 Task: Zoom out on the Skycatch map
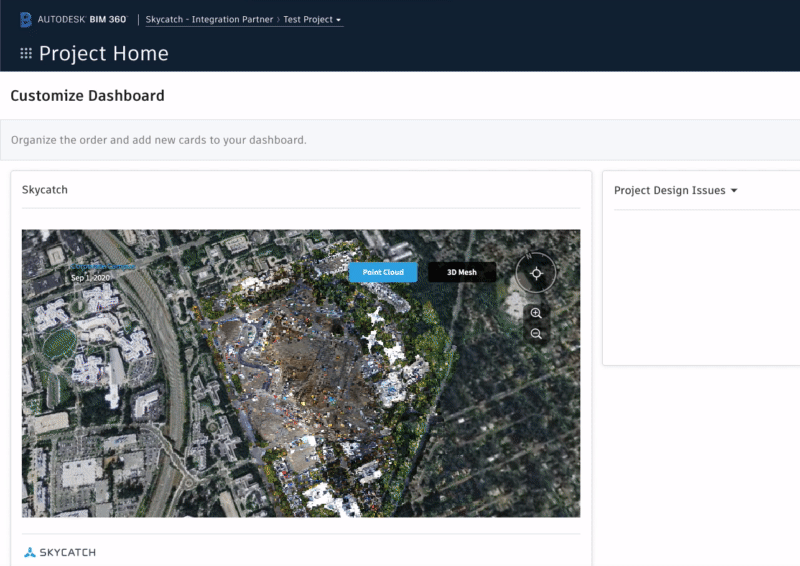click(536, 334)
